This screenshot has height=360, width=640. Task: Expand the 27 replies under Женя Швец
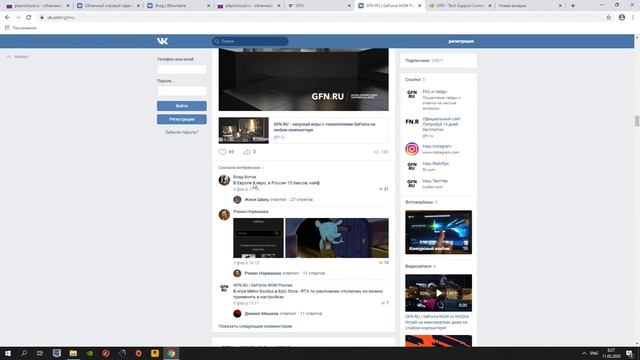pyautogui.click(x=301, y=200)
